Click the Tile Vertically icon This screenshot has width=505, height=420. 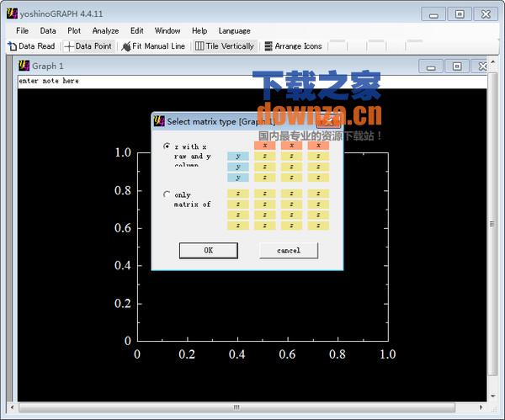click(x=199, y=46)
